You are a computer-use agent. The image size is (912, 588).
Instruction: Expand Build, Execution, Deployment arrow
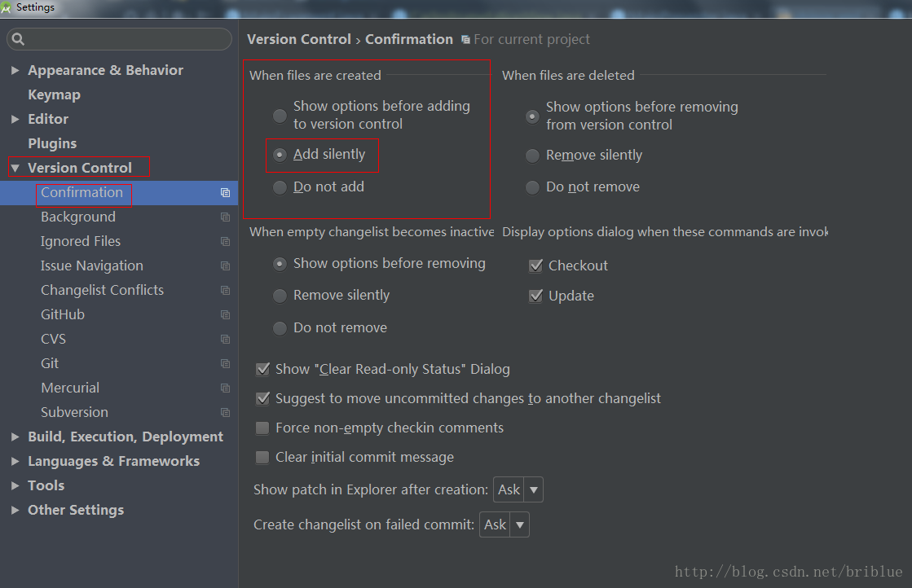pyautogui.click(x=15, y=437)
